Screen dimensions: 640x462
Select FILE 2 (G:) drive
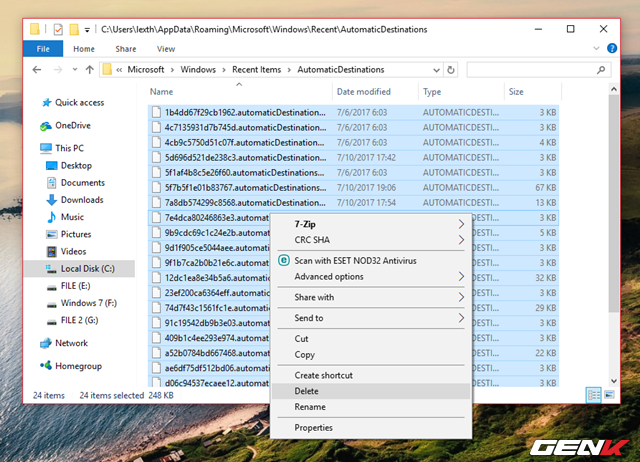coord(79,320)
